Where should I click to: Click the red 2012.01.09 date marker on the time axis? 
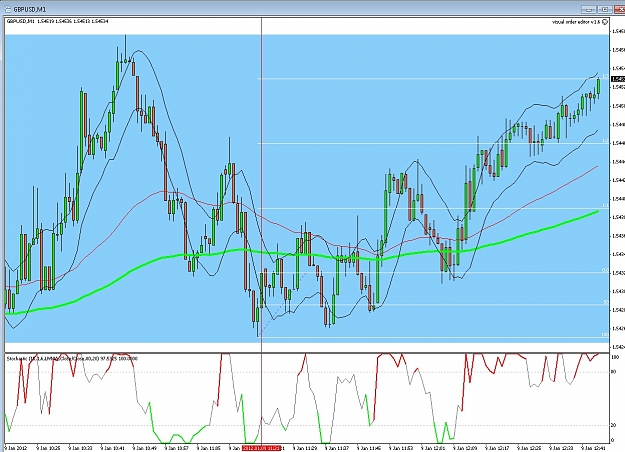(x=261, y=448)
